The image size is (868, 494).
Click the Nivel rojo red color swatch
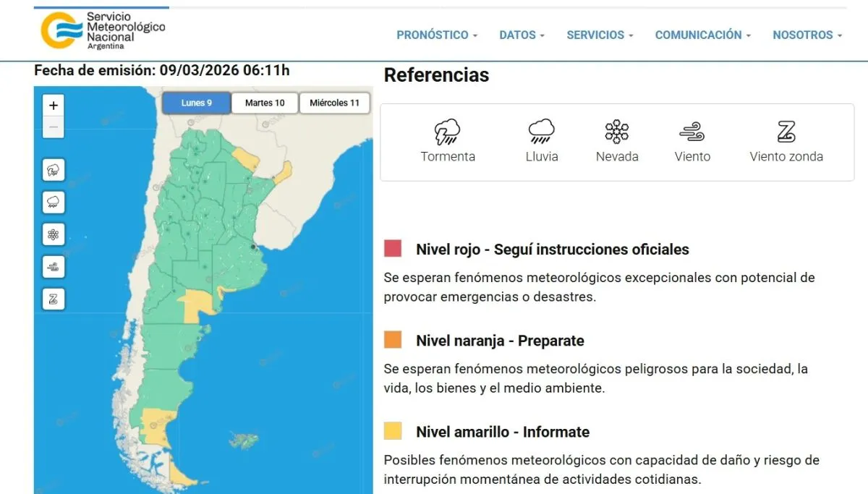(x=391, y=248)
